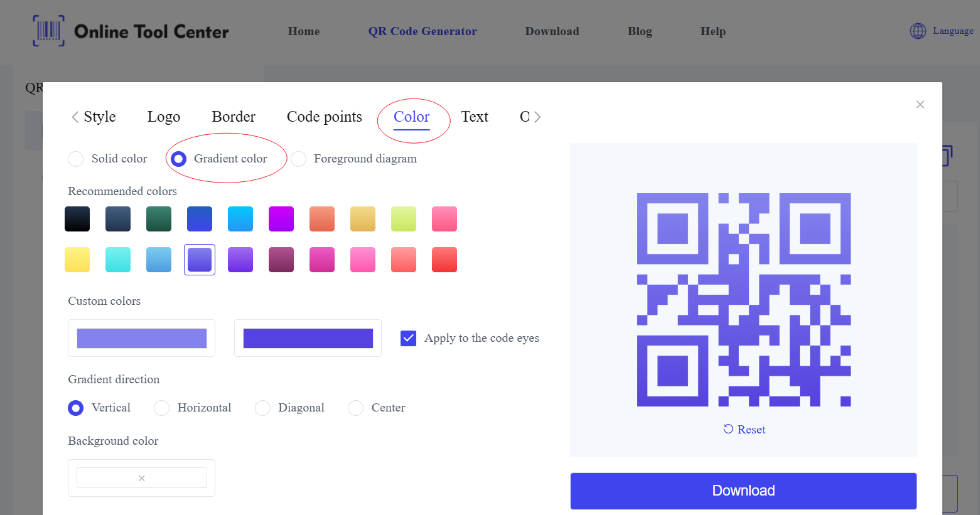Viewport: 980px width, 515px height.
Task: Pick the selected indigo gradient swatch
Action: coord(200,260)
